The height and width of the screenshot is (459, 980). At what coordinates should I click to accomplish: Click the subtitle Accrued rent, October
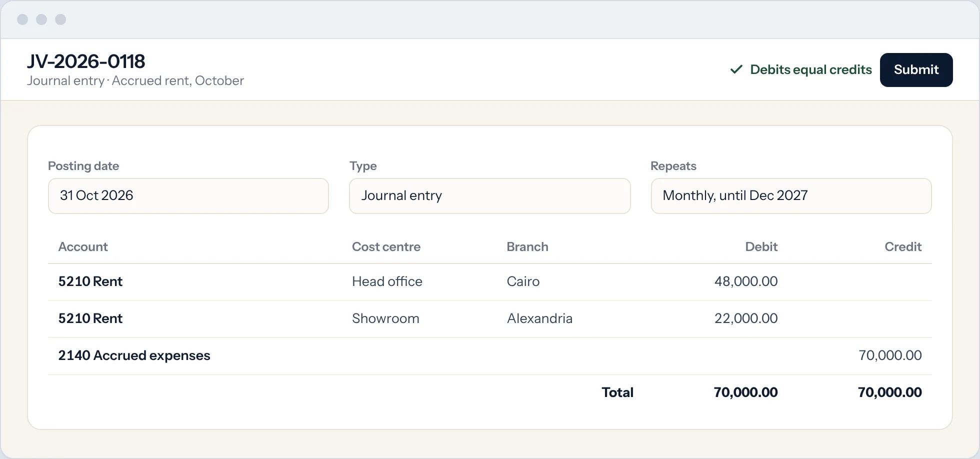pos(177,81)
